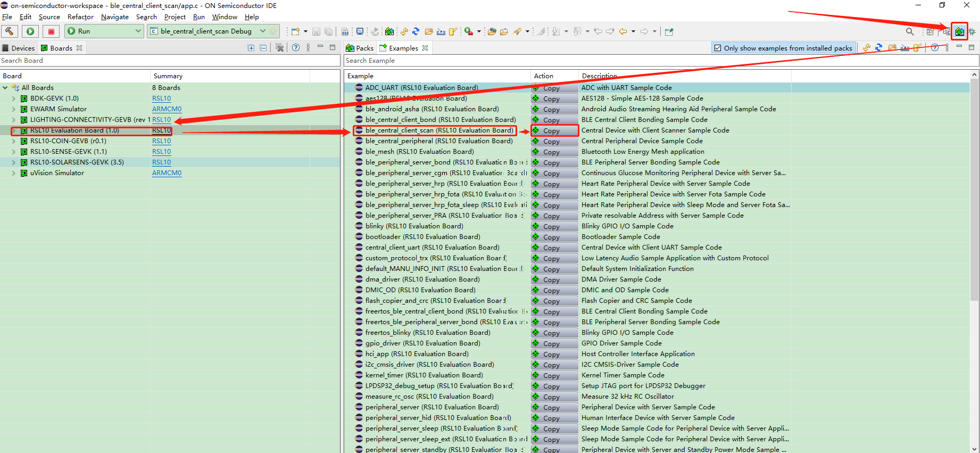Select the ble_mesh example row
Screen dimensions: 980x453
click(x=419, y=152)
